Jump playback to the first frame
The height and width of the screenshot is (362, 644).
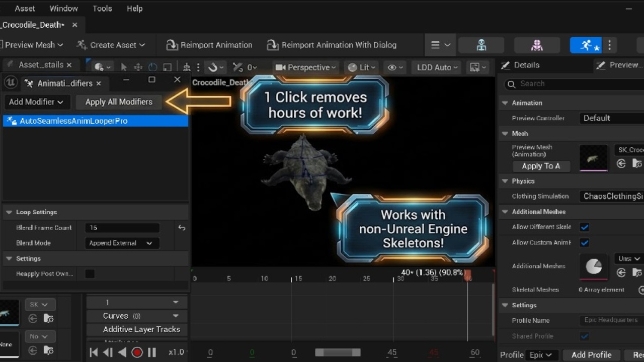[x=94, y=352]
